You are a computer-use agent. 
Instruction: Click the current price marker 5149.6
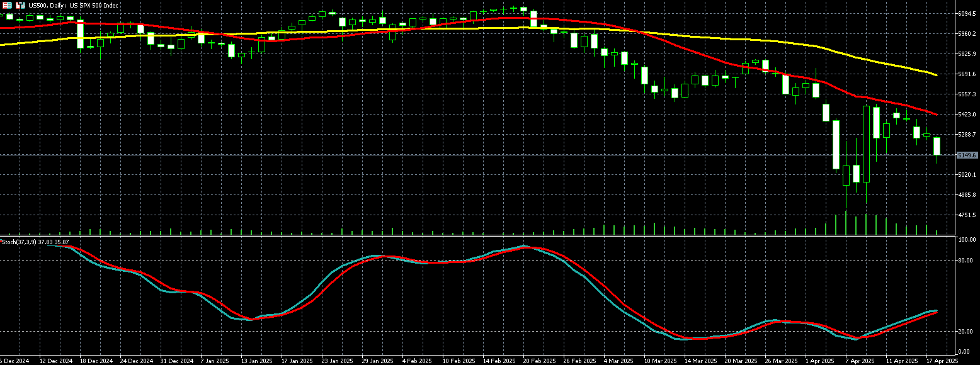point(966,155)
